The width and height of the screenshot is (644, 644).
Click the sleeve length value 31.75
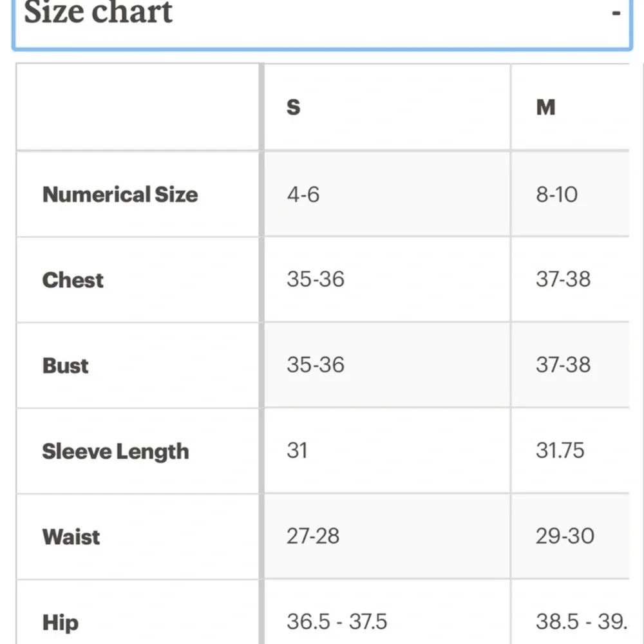(x=560, y=451)
